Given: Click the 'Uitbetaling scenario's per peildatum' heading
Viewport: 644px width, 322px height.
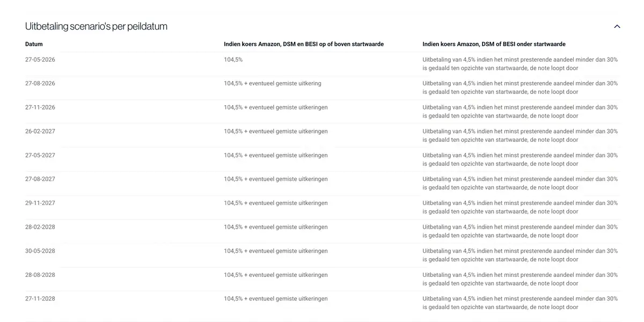Looking at the screenshot, I should click(96, 26).
